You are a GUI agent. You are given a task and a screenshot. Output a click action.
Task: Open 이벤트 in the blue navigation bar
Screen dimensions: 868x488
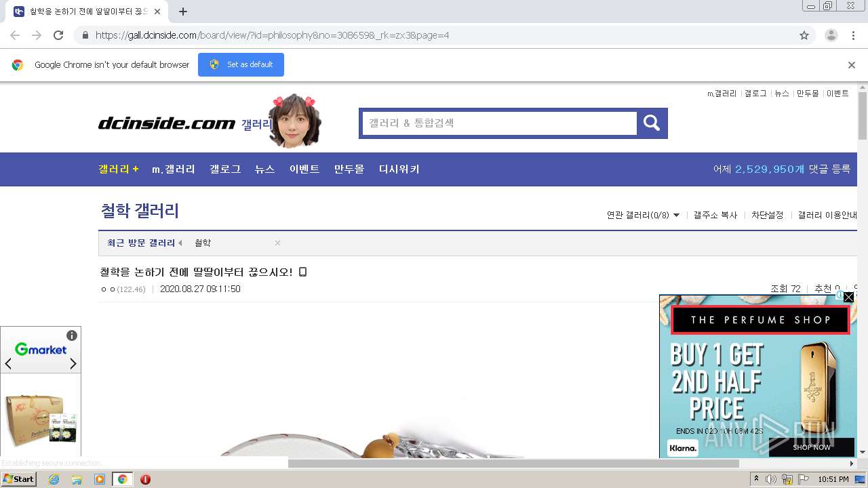click(x=304, y=169)
